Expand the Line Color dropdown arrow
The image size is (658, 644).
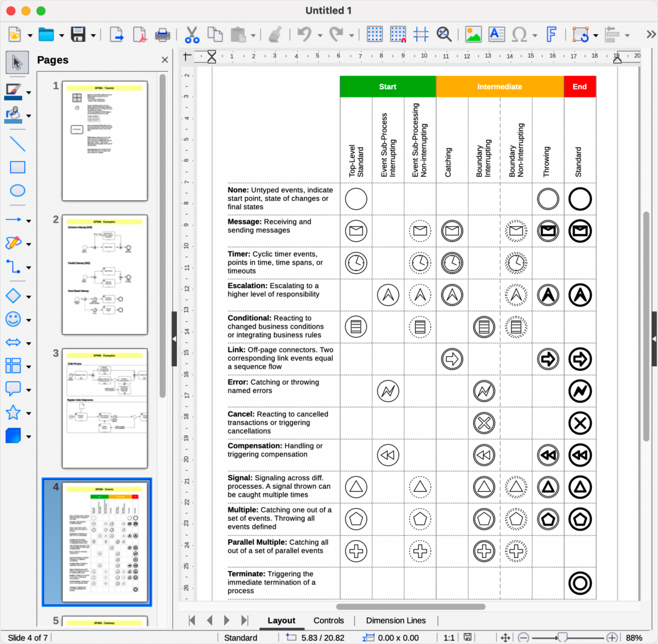(x=29, y=93)
